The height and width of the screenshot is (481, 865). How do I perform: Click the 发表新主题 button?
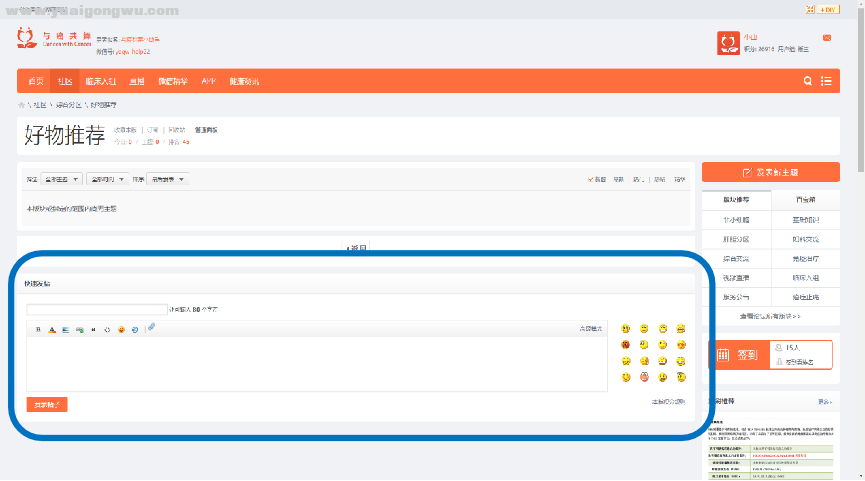pos(771,172)
